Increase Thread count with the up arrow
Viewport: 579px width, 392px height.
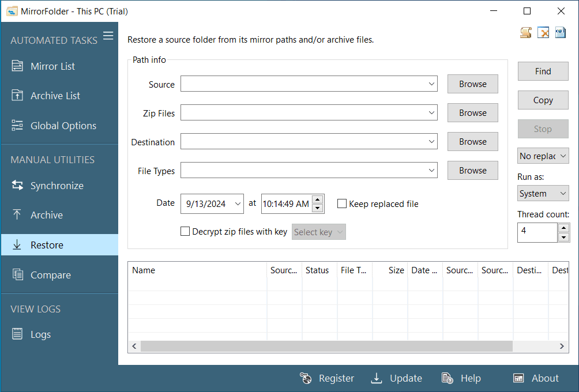[563, 228]
